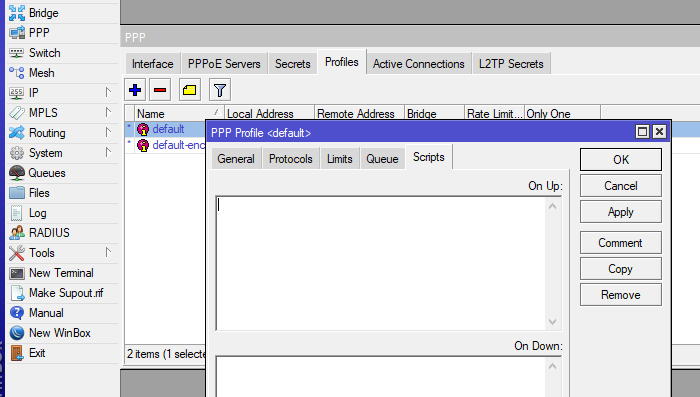Open the General tab in PPP Profile
This screenshot has width=700, height=397.
pos(236,159)
